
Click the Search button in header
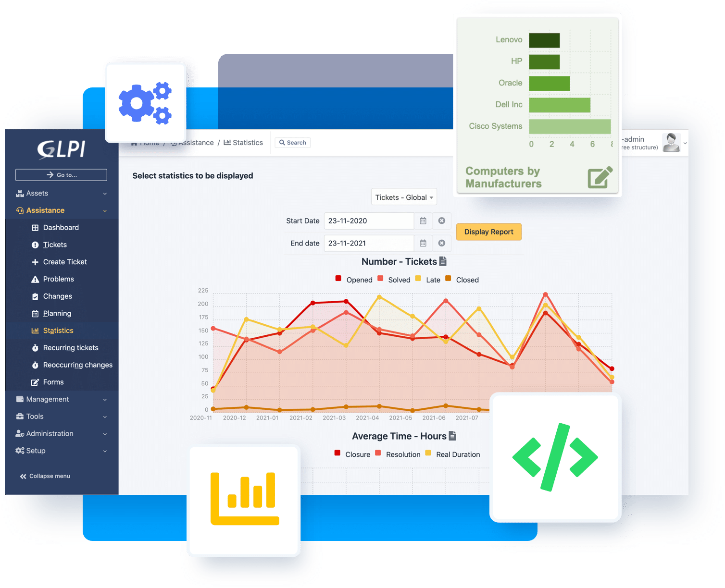pos(293,143)
